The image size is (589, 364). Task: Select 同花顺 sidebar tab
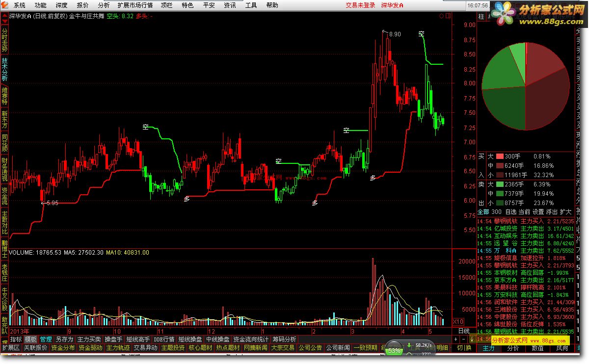click(x=4, y=143)
